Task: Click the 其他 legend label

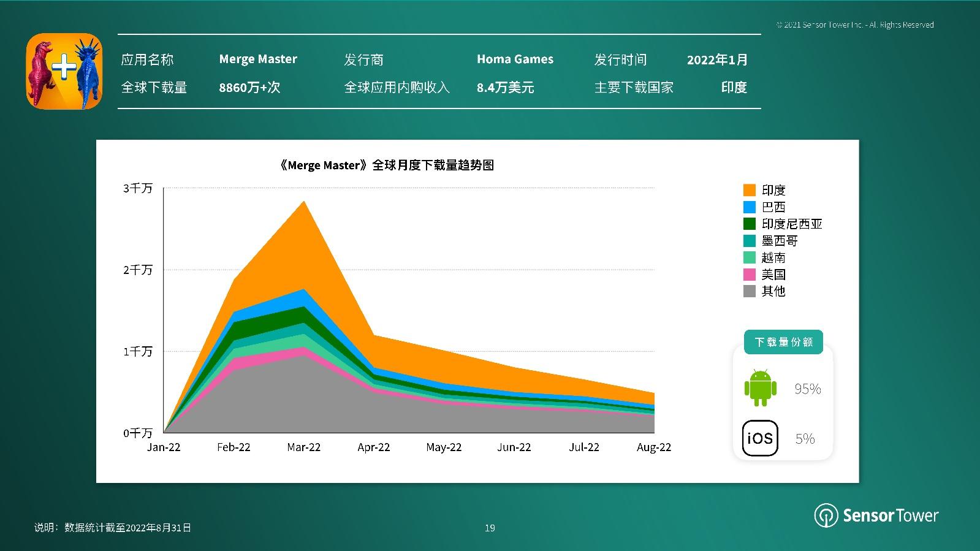Action: (x=773, y=291)
